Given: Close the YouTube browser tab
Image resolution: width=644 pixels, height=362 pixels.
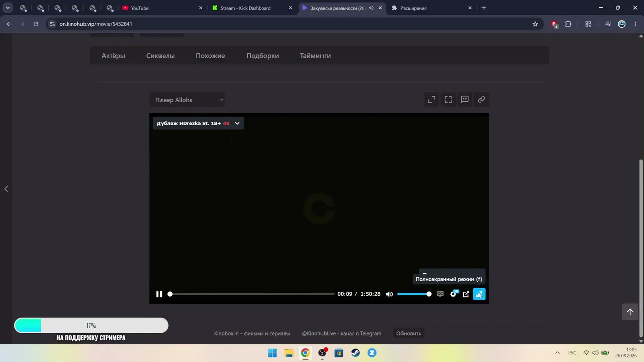Looking at the screenshot, I should point(201,8).
